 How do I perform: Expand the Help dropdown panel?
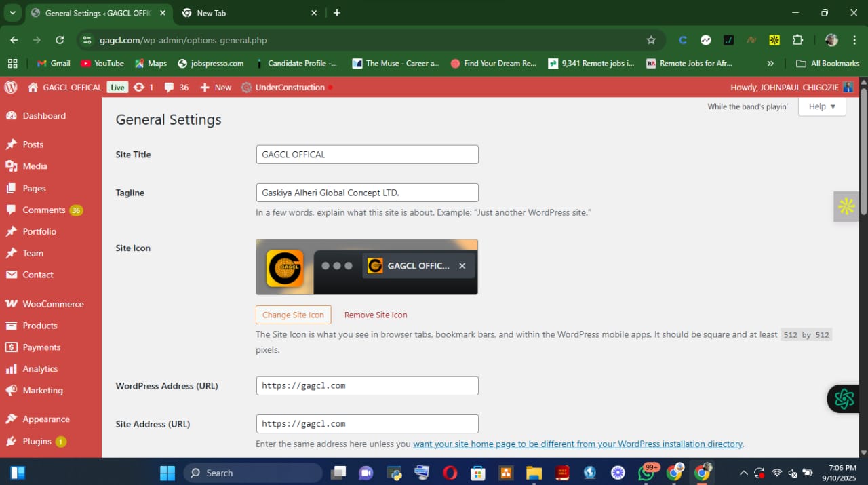[x=822, y=106]
